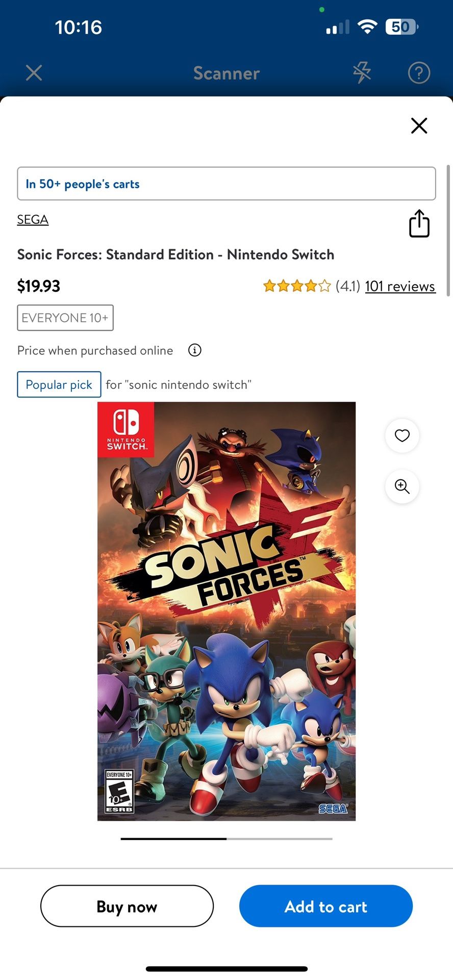Image resolution: width=453 pixels, height=980 pixels.
Task: Open scanner help question mark icon
Action: [x=419, y=73]
